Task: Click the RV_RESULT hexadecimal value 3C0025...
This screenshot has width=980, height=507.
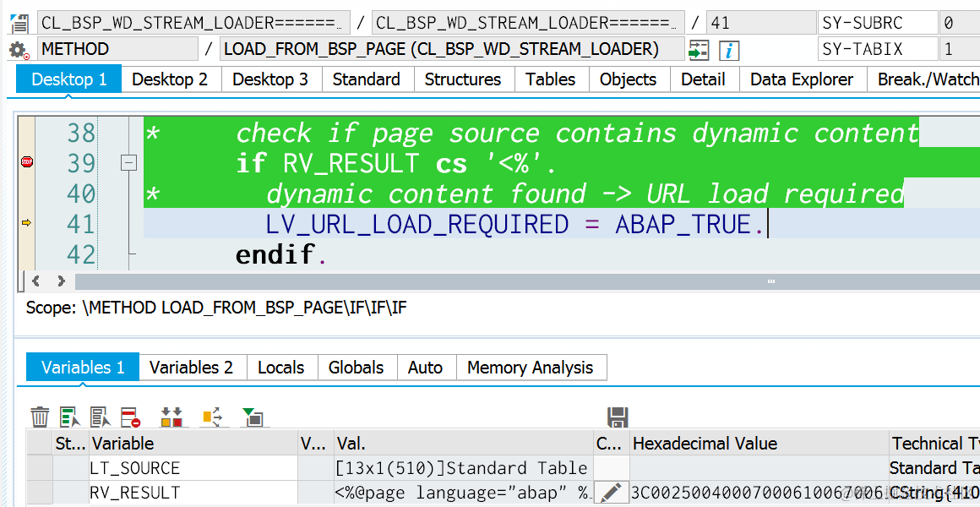Action: click(759, 493)
